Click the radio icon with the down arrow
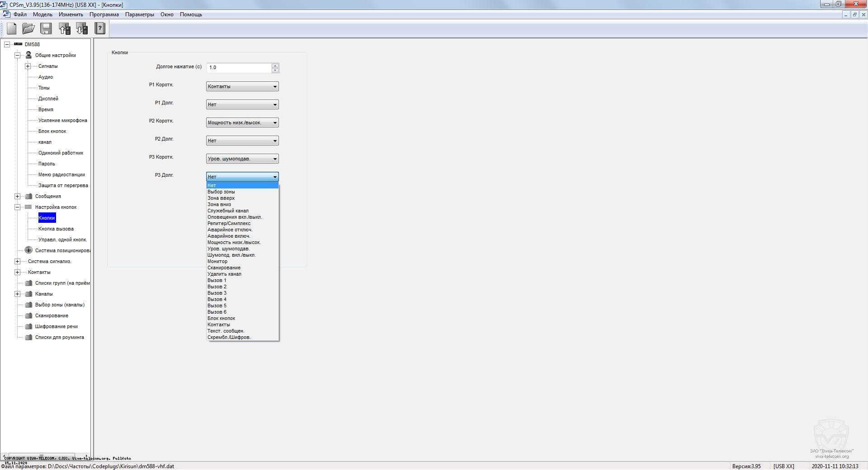The image size is (868, 470). pos(82,28)
